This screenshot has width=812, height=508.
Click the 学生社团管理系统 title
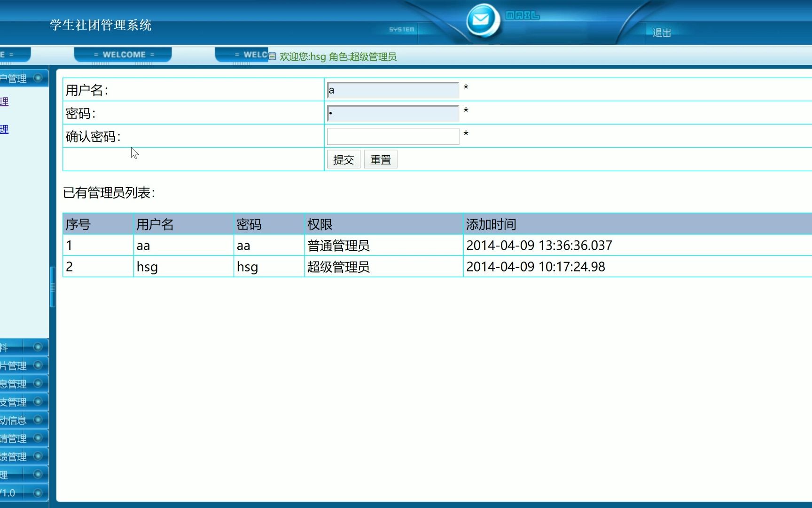pyautogui.click(x=101, y=25)
